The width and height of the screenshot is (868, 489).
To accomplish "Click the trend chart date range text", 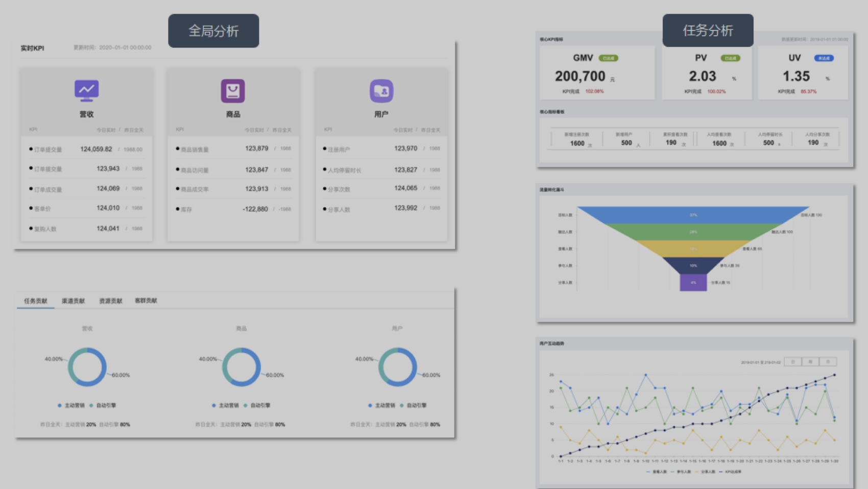I will [x=761, y=362].
